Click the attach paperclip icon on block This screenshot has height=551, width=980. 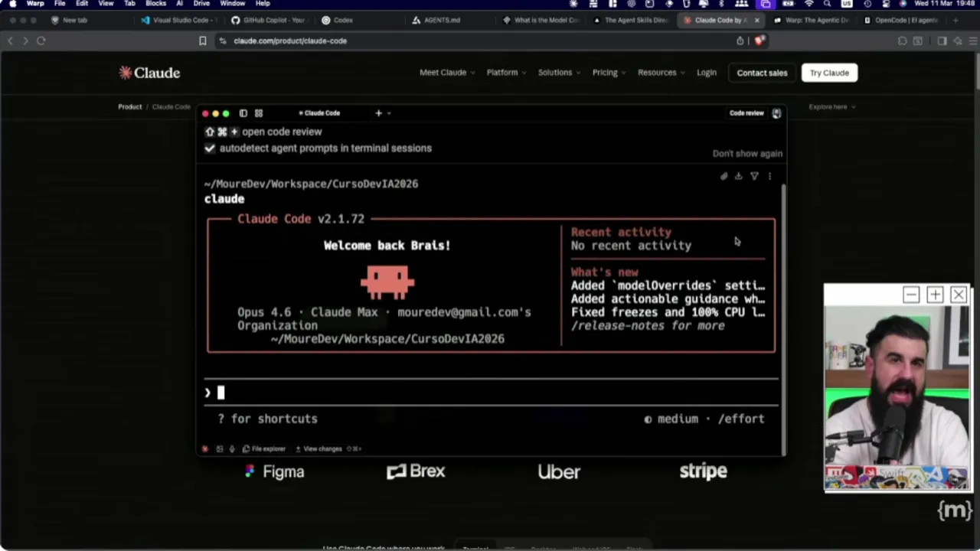point(724,177)
